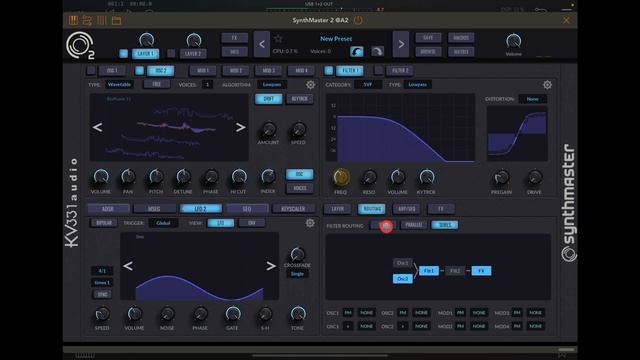Viewport: 640px width, 360px height.
Task: Click the undo arrow icon
Action: pyautogui.click(x=357, y=51)
